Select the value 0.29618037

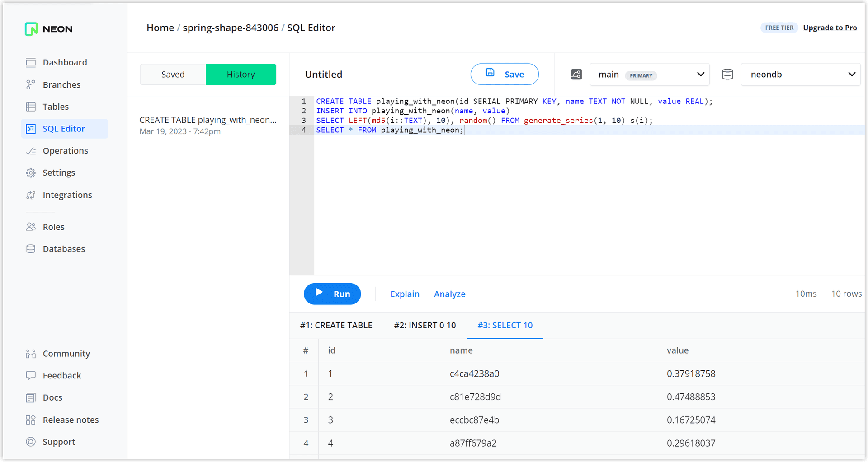point(691,443)
